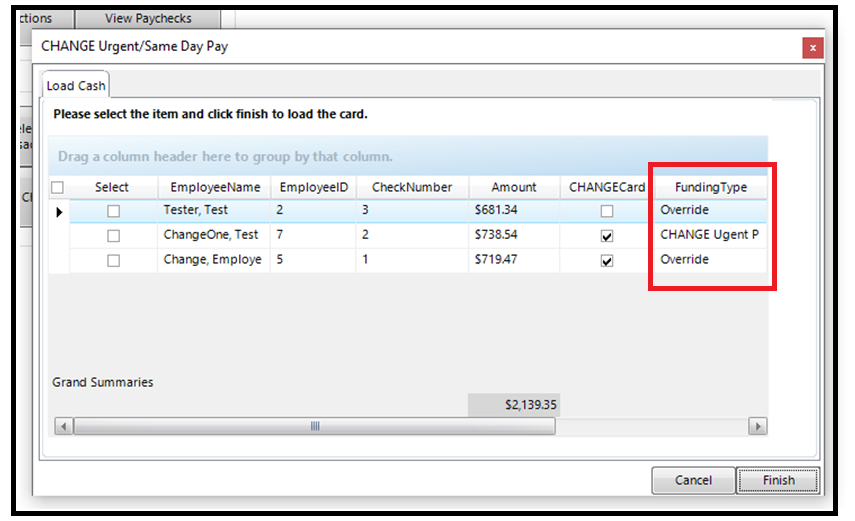Switch to the Load Cash tab
This screenshot has width=855, height=521.
[76, 86]
